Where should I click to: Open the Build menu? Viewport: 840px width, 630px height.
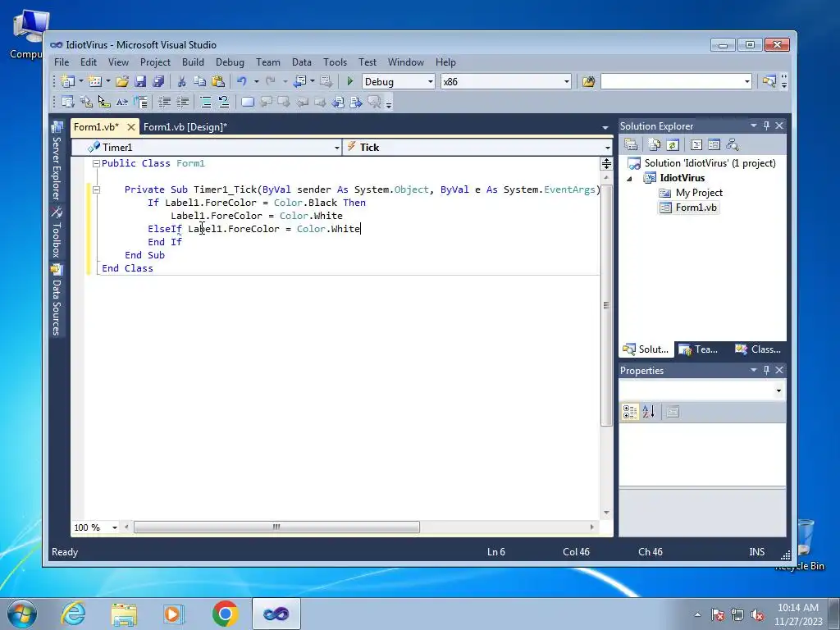tap(193, 62)
